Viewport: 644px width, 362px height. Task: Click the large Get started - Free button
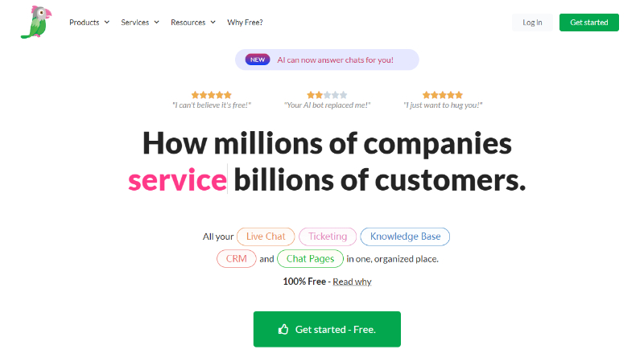(327, 329)
